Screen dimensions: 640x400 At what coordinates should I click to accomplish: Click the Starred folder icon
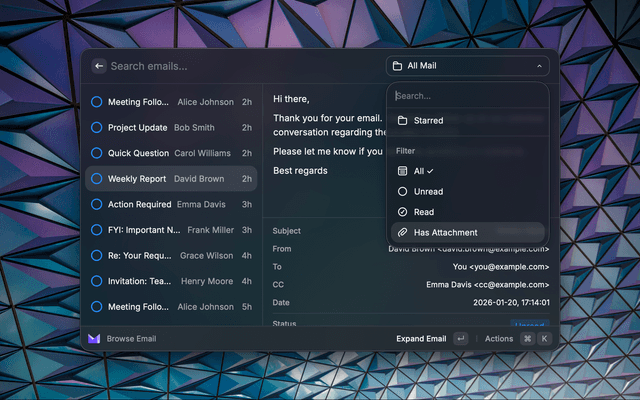click(x=402, y=121)
